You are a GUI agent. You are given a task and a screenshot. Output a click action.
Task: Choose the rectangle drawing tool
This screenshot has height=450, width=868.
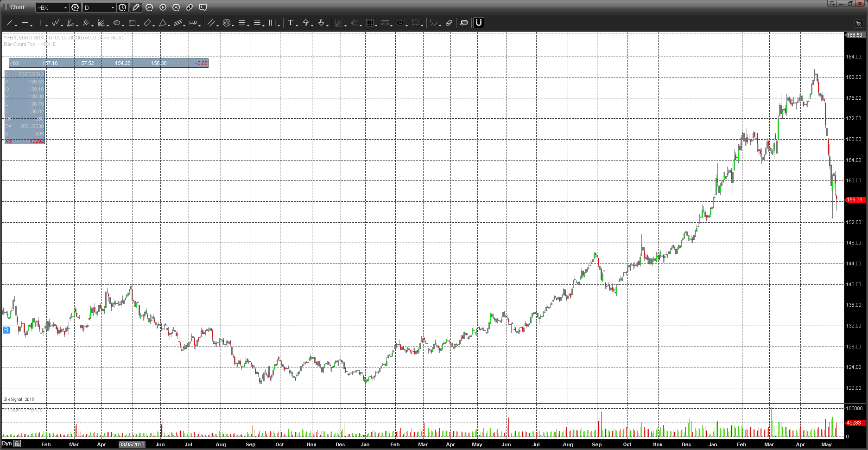(x=132, y=23)
